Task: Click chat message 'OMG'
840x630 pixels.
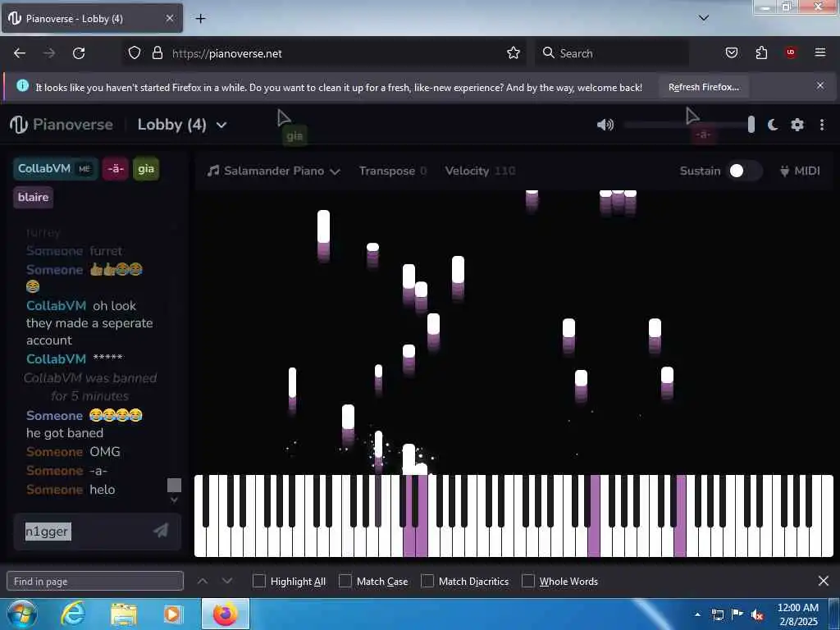Action: click(x=105, y=452)
